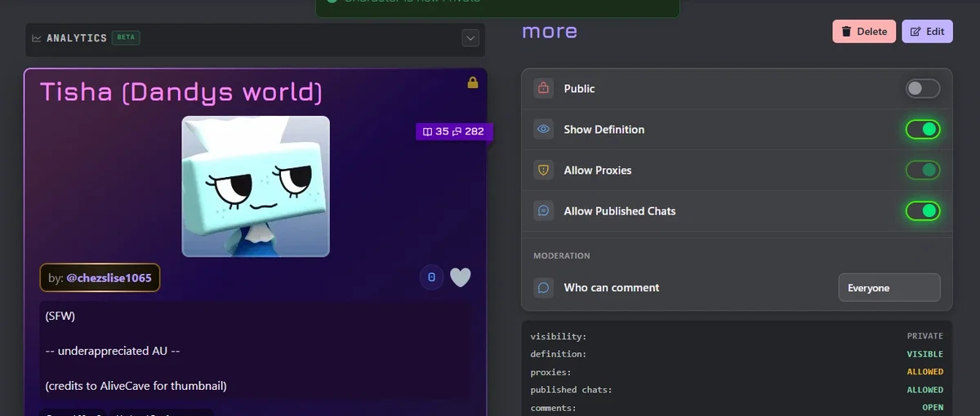
Task: Click the Tisha (Dandys world) title
Action: 181,92
